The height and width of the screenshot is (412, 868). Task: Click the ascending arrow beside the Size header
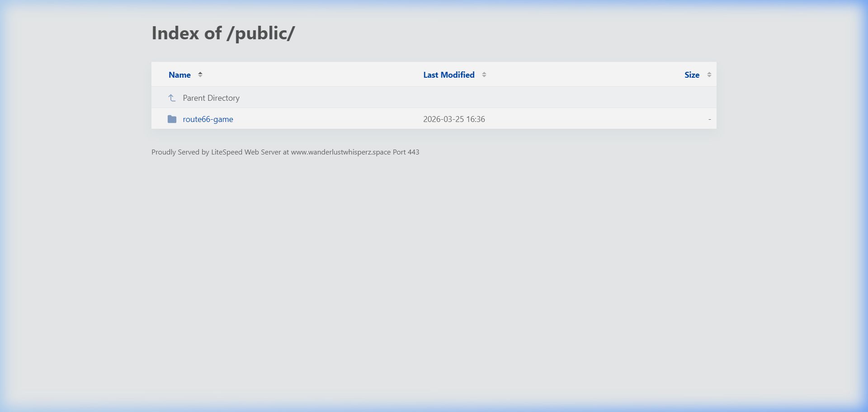coord(709,73)
